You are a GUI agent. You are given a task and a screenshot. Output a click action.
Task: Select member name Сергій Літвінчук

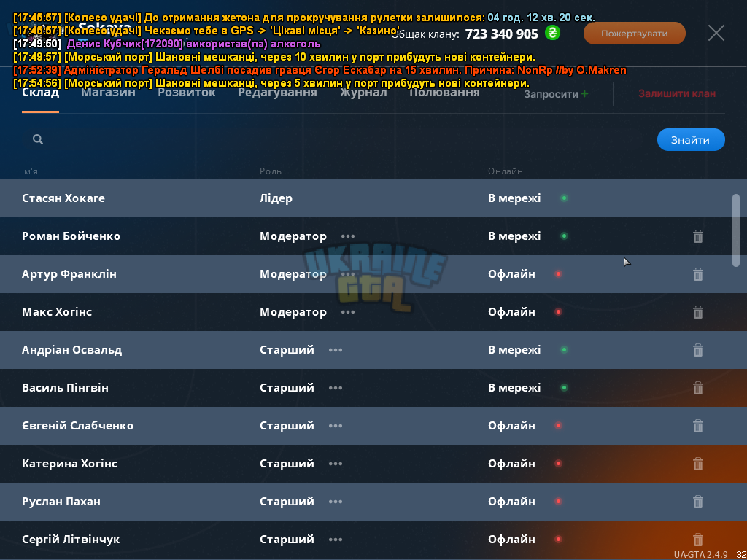(x=71, y=540)
